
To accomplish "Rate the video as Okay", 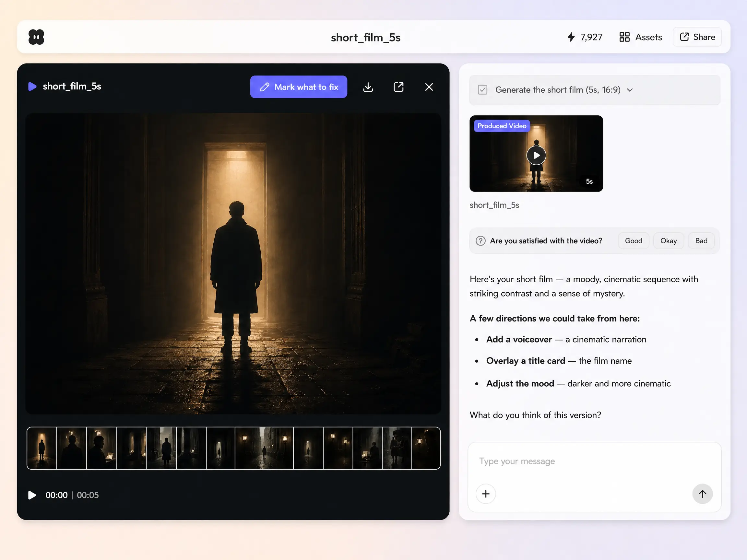I will 668,241.
